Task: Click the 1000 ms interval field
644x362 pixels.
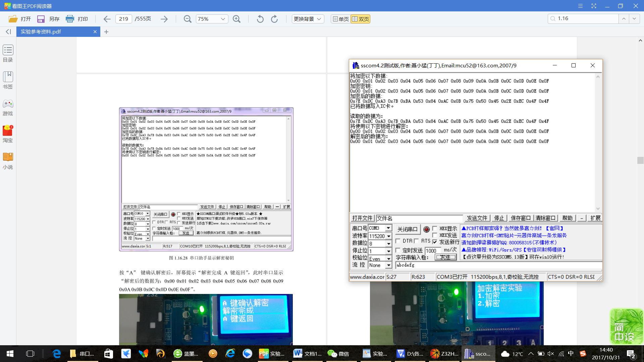Action: click(433, 251)
